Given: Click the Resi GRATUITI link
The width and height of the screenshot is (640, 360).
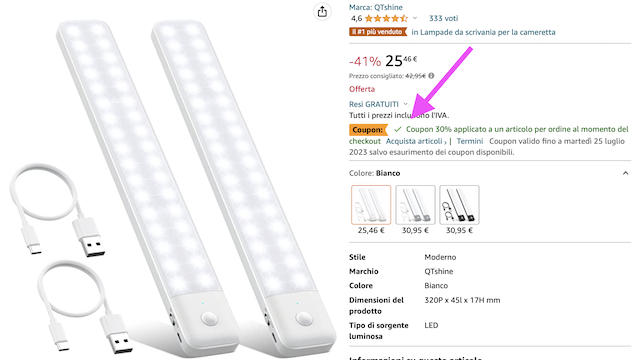Looking at the screenshot, I should coord(373,104).
